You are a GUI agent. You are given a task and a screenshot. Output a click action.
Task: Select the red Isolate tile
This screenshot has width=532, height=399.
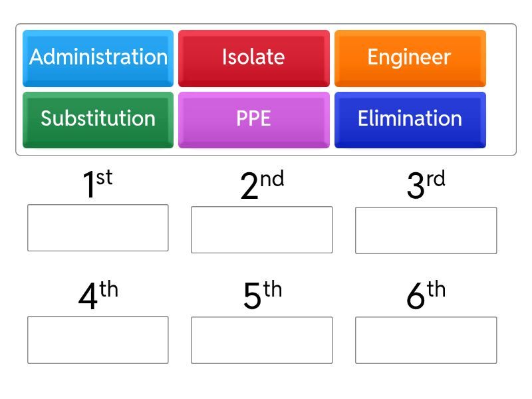click(253, 58)
